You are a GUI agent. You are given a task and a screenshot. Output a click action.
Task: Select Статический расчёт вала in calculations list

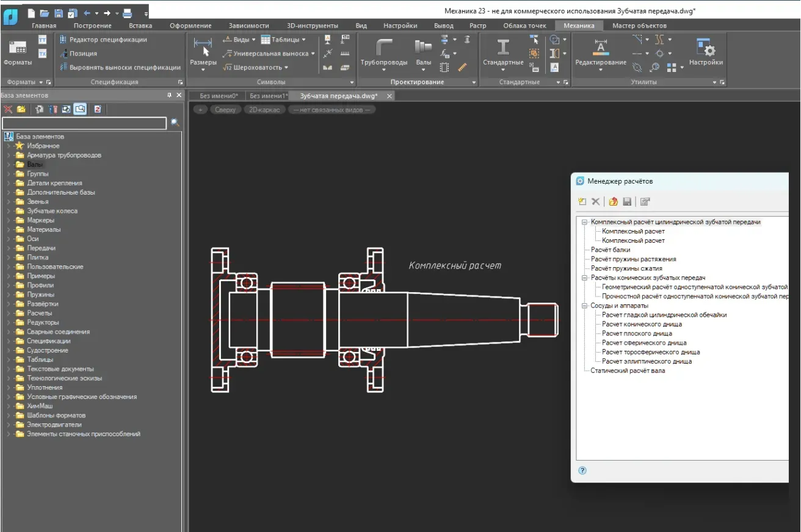[628, 371]
